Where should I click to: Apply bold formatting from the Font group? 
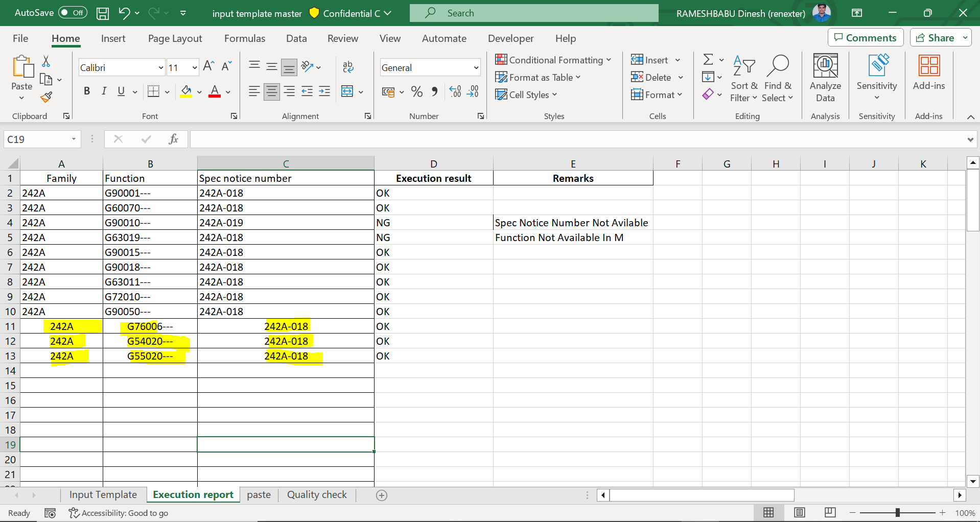[x=86, y=91]
